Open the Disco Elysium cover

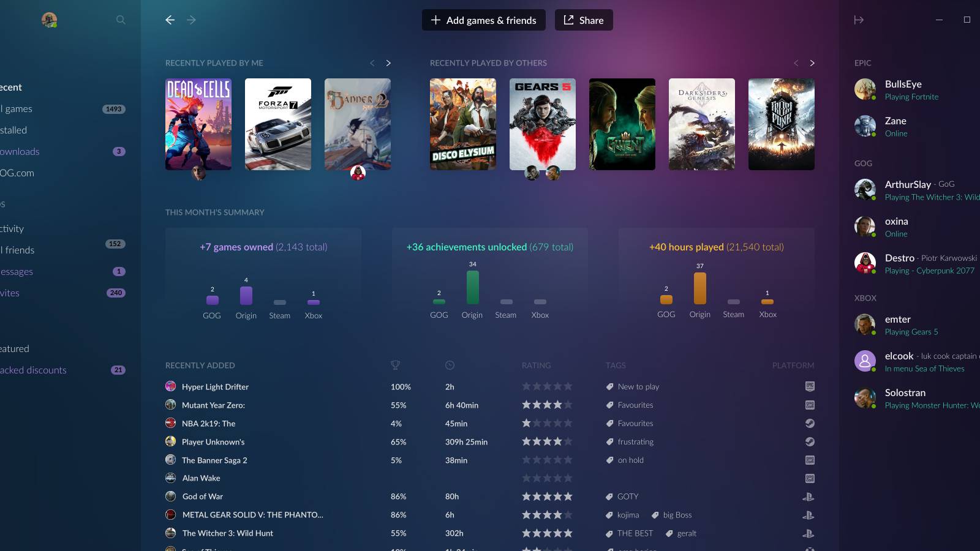[x=463, y=124]
